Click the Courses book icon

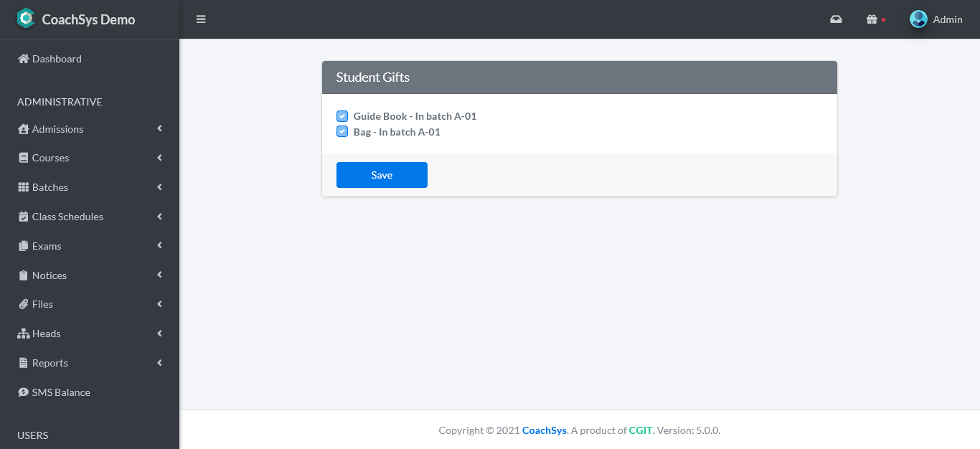click(24, 158)
